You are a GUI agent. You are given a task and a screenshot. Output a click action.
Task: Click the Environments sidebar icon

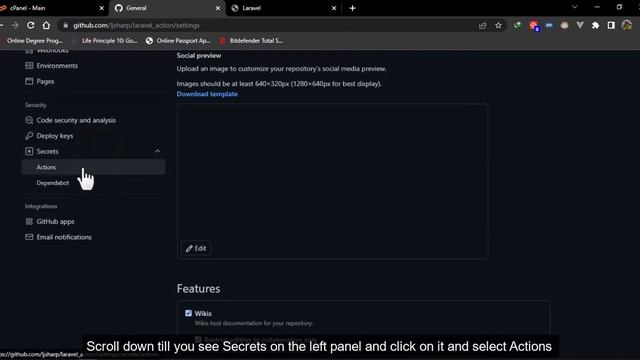[x=29, y=65]
